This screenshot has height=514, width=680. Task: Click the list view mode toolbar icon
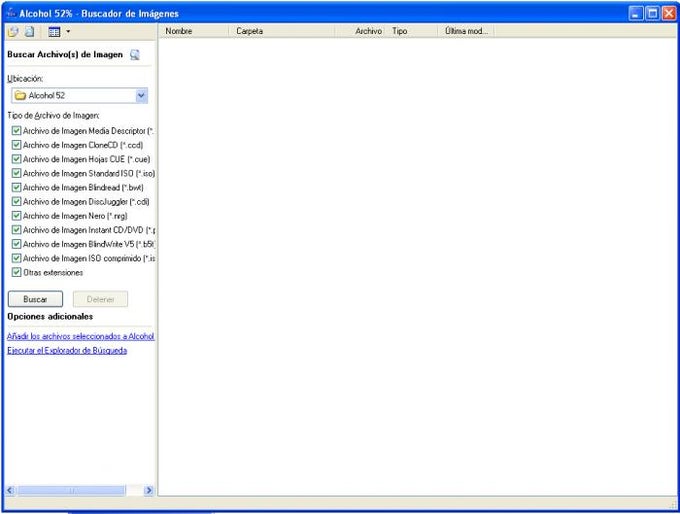pos(54,32)
